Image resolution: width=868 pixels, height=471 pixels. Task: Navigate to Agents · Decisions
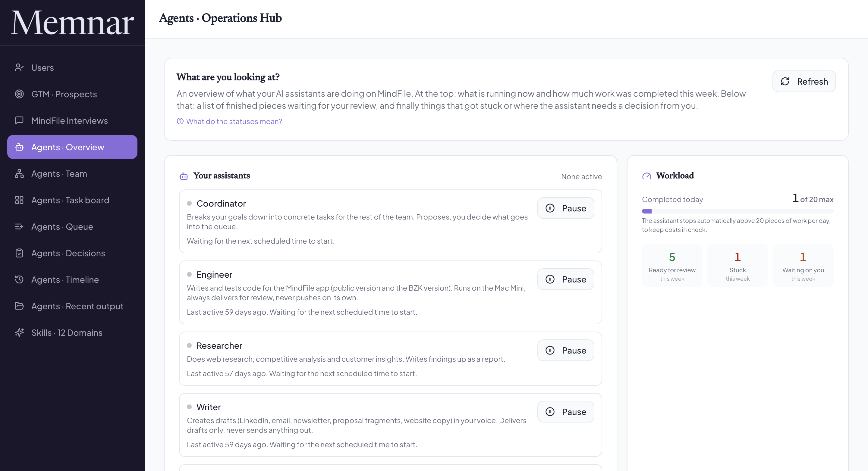point(72,253)
